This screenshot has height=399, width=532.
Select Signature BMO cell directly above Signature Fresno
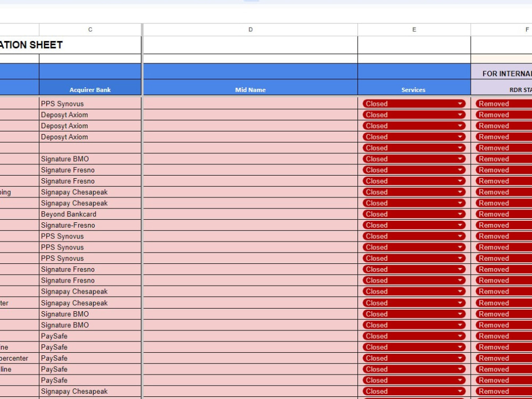pos(90,159)
